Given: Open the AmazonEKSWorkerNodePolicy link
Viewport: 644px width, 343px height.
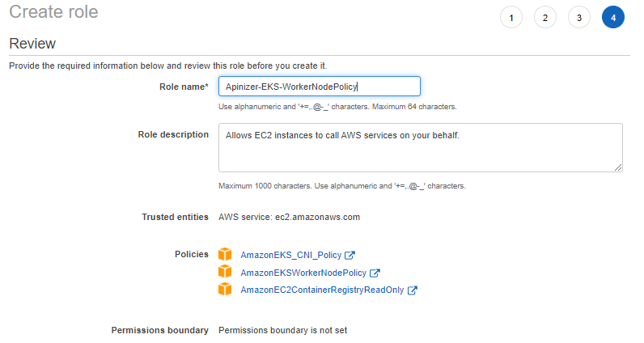Looking at the screenshot, I should 303,273.
